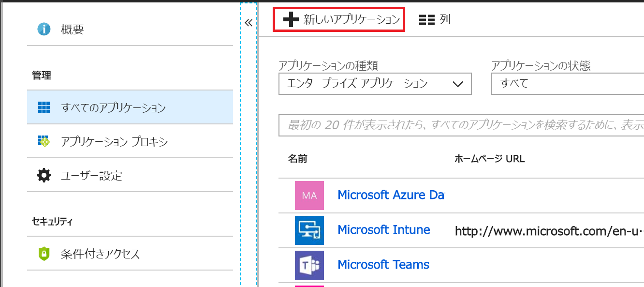Screen dimensions: 644x287
Task: Select すべてのアプリケーション in the sidebar
Action: pyautogui.click(x=130, y=107)
